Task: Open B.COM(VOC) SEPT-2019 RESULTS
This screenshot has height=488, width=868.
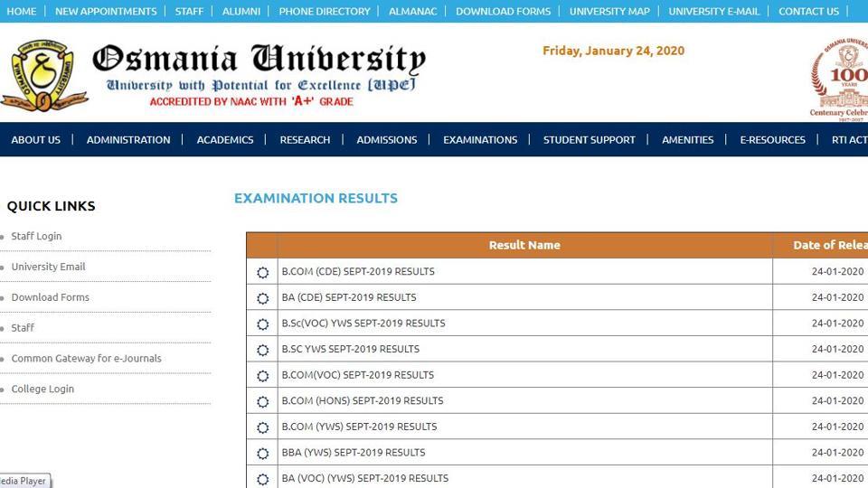Action: point(358,375)
